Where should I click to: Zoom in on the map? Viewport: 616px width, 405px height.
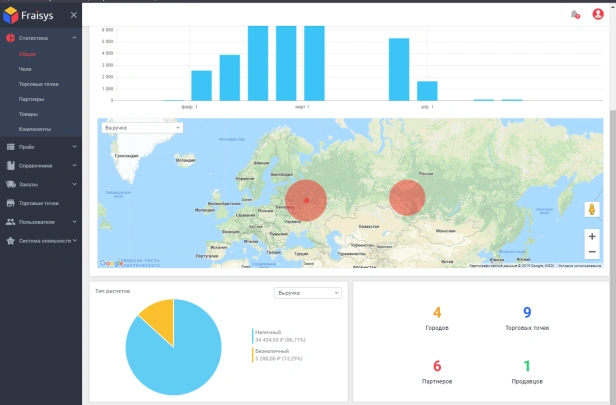[x=592, y=236]
